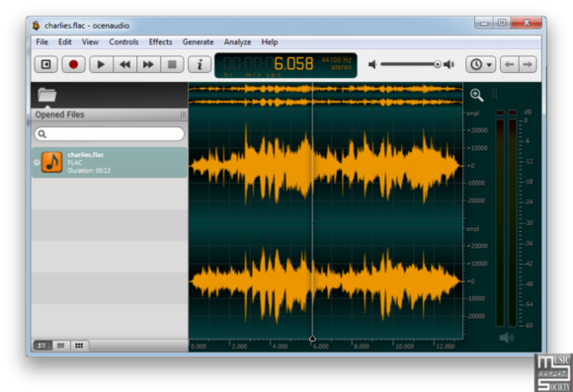Open the Controls menu
Screen dimensions: 573x392
(123, 42)
